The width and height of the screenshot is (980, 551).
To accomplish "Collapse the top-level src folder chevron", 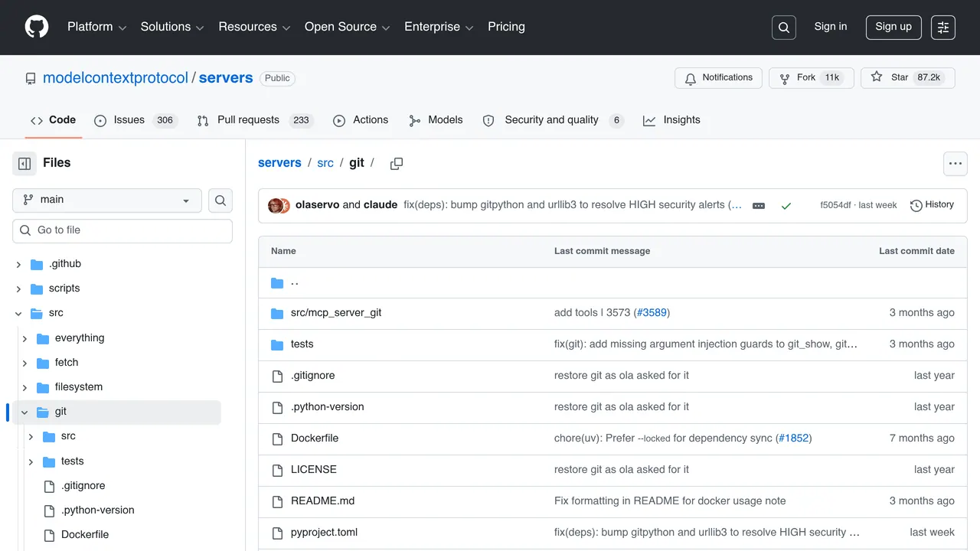I will coord(18,314).
